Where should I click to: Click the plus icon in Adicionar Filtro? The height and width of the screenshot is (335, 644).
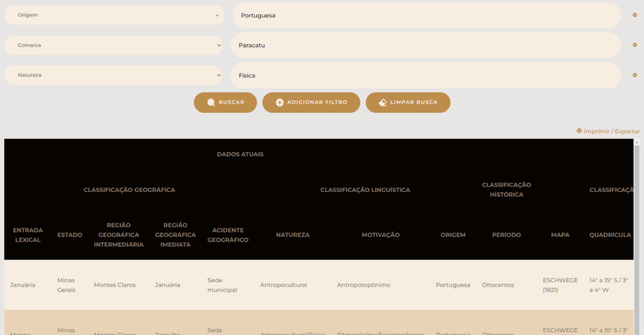coord(280,103)
